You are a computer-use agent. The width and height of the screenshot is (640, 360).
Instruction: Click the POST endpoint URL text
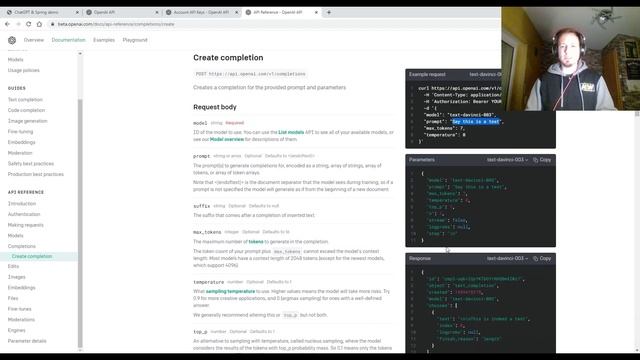(257, 74)
